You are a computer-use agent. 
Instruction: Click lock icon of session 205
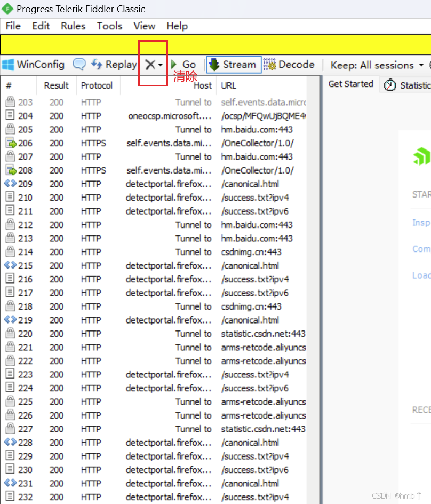tap(10, 129)
